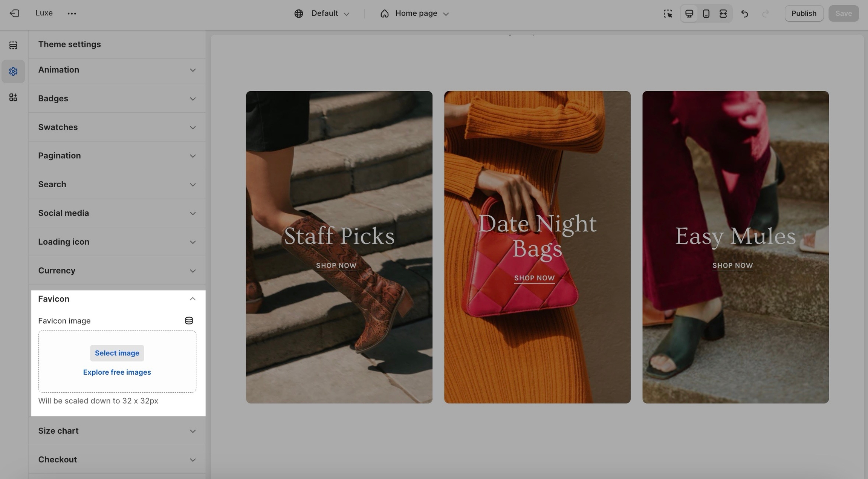Click the Publish button
The height and width of the screenshot is (479, 868).
point(804,14)
